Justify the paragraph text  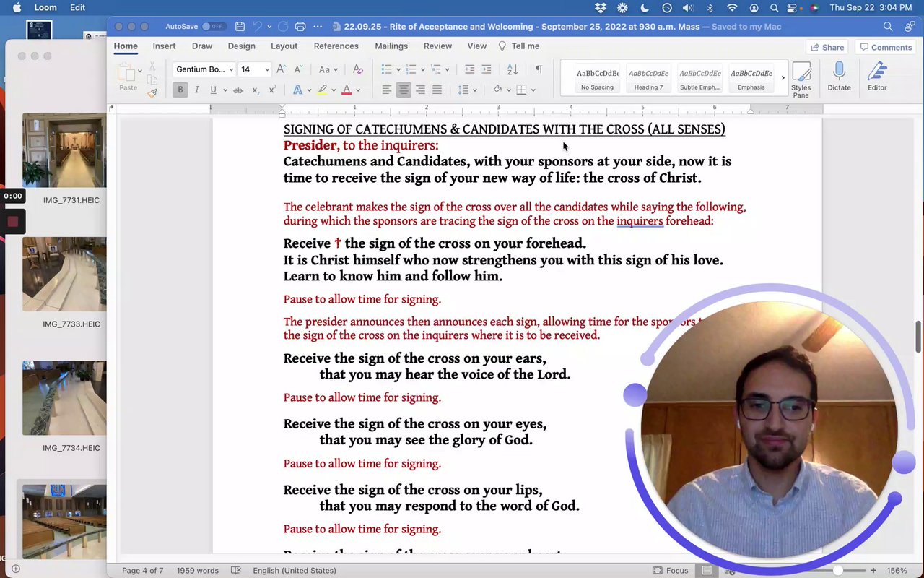coord(437,90)
